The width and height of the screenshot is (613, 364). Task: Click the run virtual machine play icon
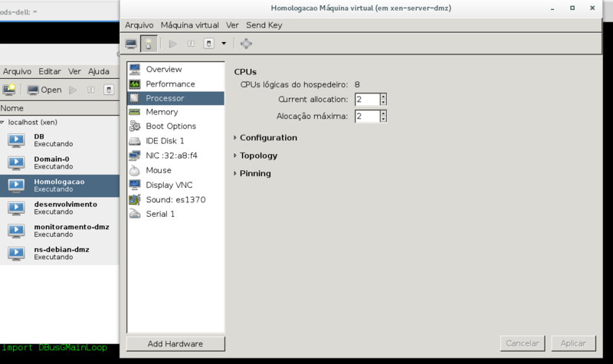(172, 44)
